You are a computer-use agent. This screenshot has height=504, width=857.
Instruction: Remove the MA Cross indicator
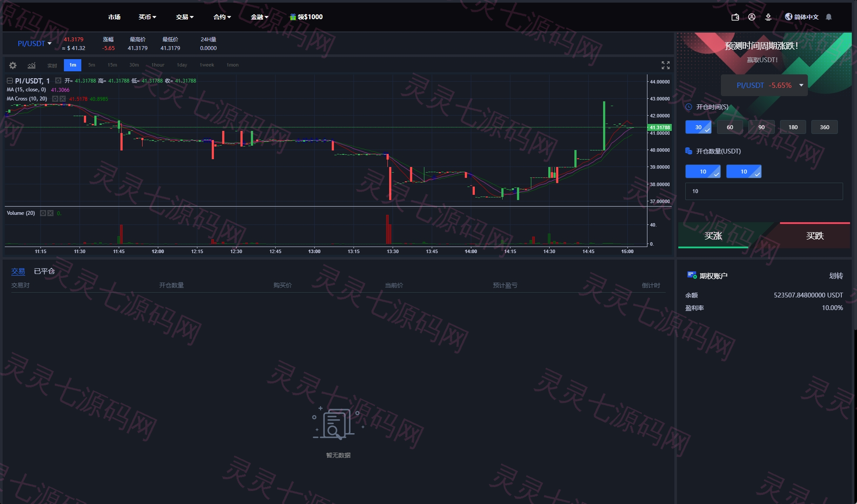(63, 99)
